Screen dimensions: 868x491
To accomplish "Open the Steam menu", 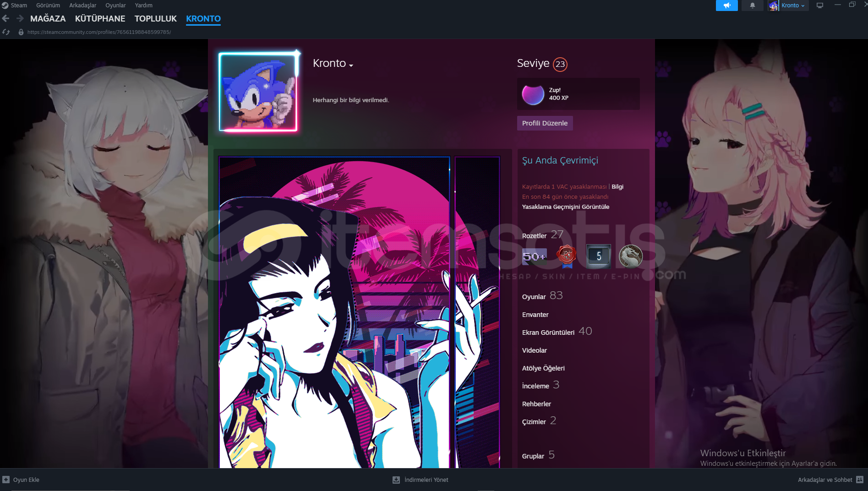I will [19, 5].
